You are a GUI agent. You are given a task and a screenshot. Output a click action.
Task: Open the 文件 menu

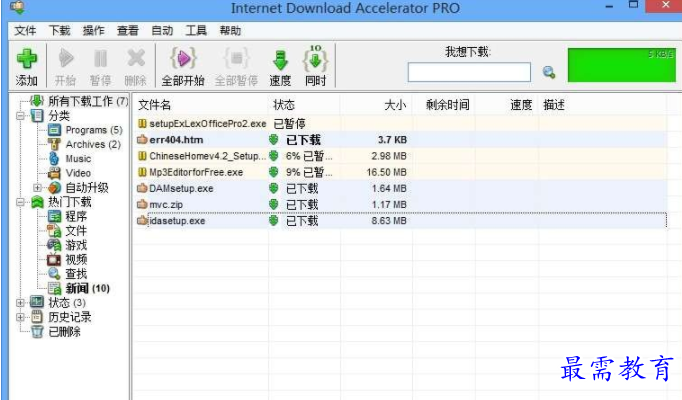pos(25,30)
